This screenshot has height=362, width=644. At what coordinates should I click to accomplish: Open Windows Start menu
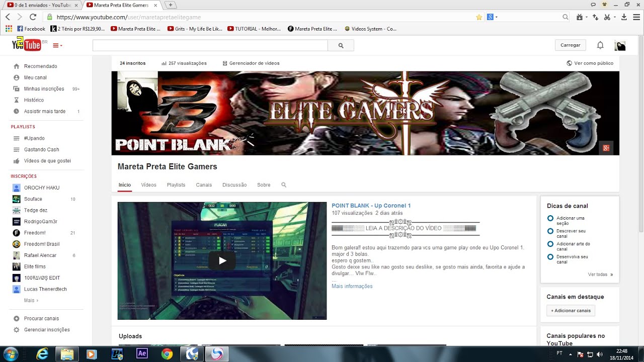click(11, 354)
